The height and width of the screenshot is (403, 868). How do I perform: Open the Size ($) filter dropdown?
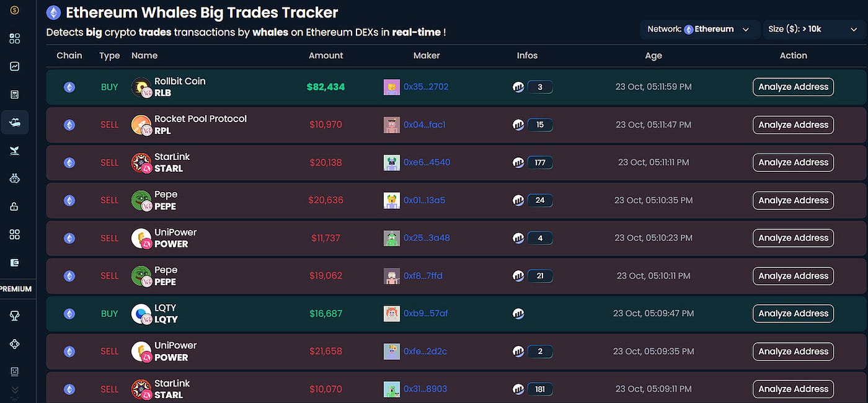click(814, 29)
